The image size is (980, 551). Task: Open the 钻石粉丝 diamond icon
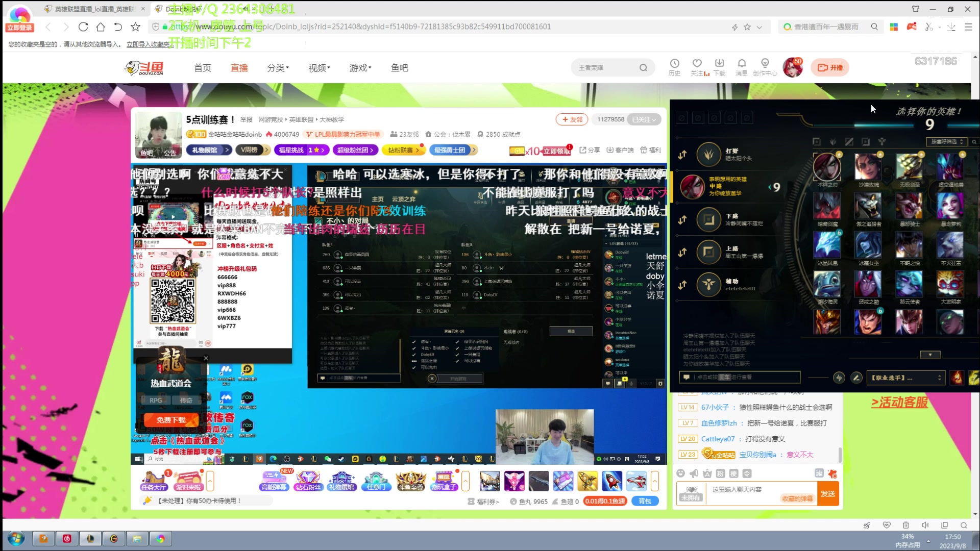(x=308, y=481)
